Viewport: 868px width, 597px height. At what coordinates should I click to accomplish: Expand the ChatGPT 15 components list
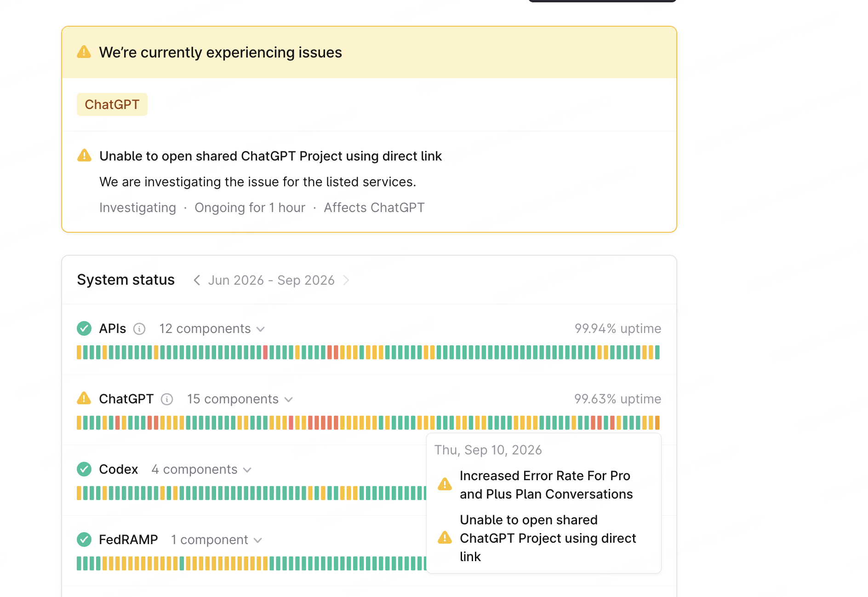[240, 399]
